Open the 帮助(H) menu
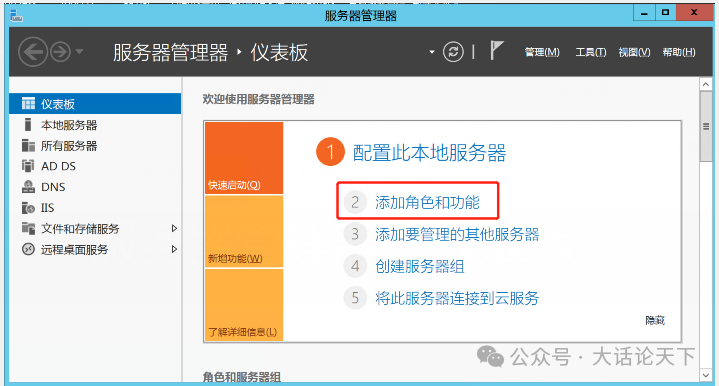The image size is (719, 386). 679,52
